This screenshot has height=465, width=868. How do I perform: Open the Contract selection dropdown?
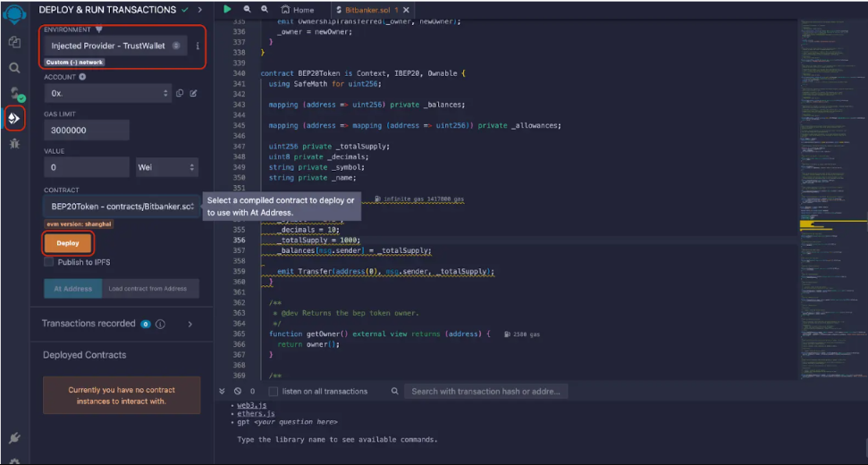click(x=122, y=207)
